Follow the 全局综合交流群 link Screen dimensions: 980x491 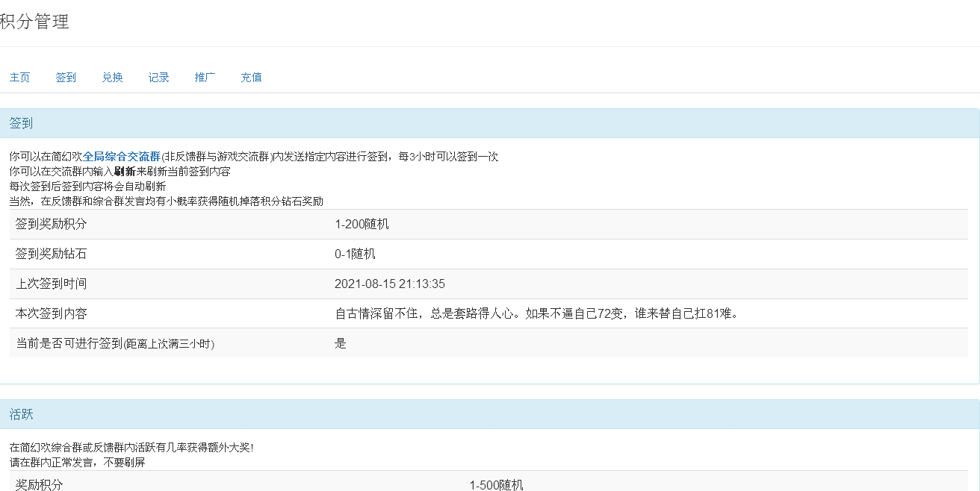[x=122, y=157]
